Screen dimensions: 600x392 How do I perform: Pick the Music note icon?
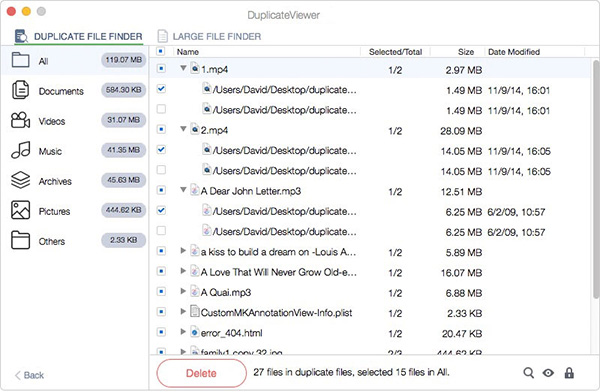click(x=21, y=150)
